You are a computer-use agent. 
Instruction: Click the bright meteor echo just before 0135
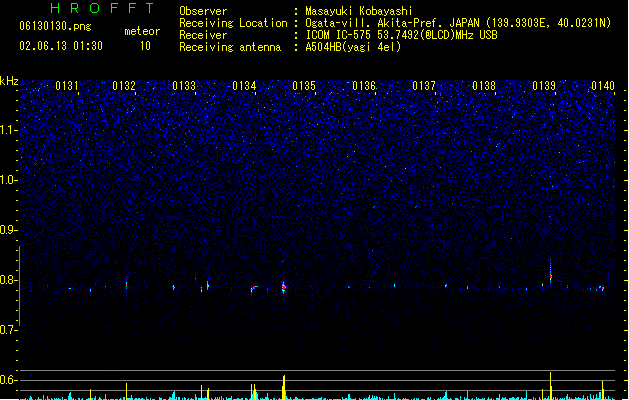click(x=284, y=286)
